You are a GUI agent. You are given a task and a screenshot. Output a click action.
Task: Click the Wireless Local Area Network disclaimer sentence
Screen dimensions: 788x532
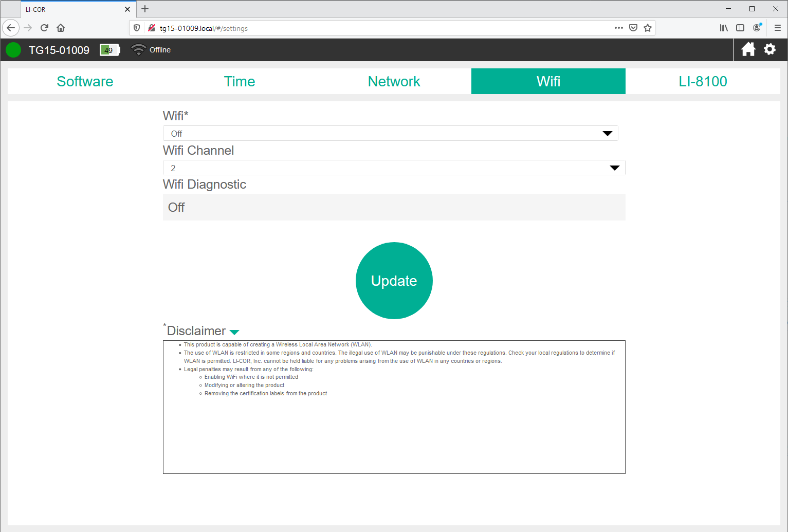point(278,344)
